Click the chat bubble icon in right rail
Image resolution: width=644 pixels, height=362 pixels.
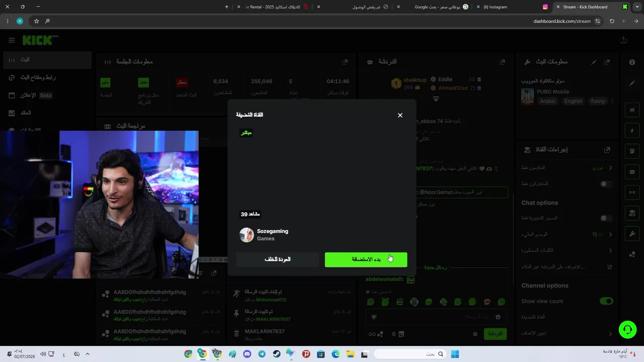point(632,172)
